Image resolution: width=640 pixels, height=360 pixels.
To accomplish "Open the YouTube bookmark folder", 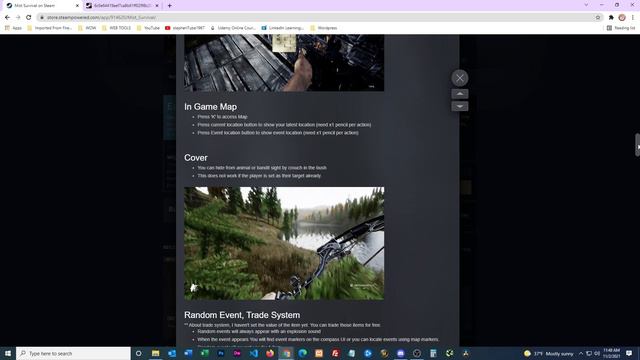I will pyautogui.click(x=148, y=28).
